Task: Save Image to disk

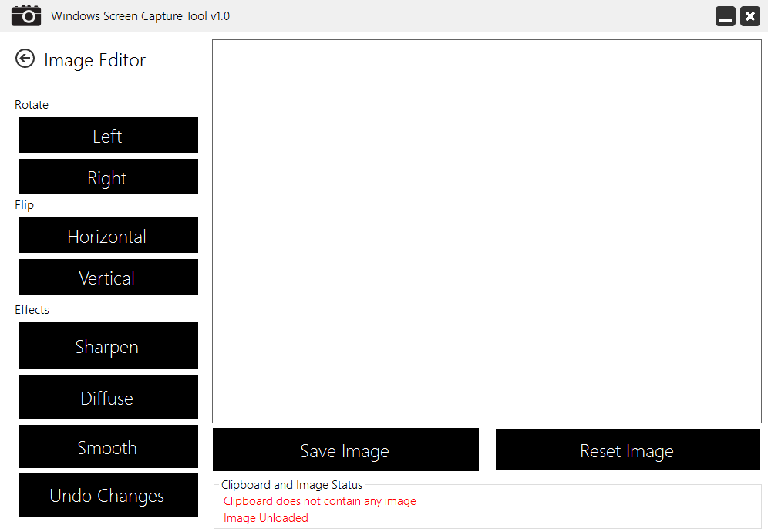Action: (345, 450)
